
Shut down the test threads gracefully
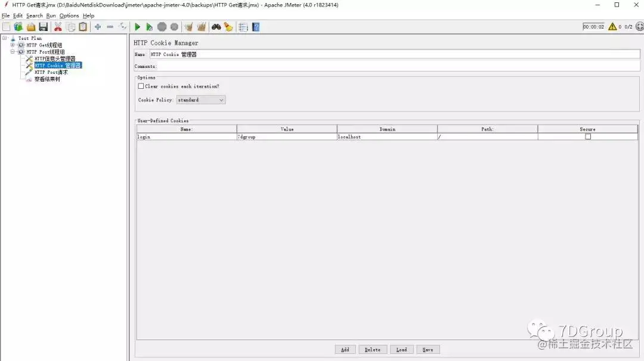(174, 27)
